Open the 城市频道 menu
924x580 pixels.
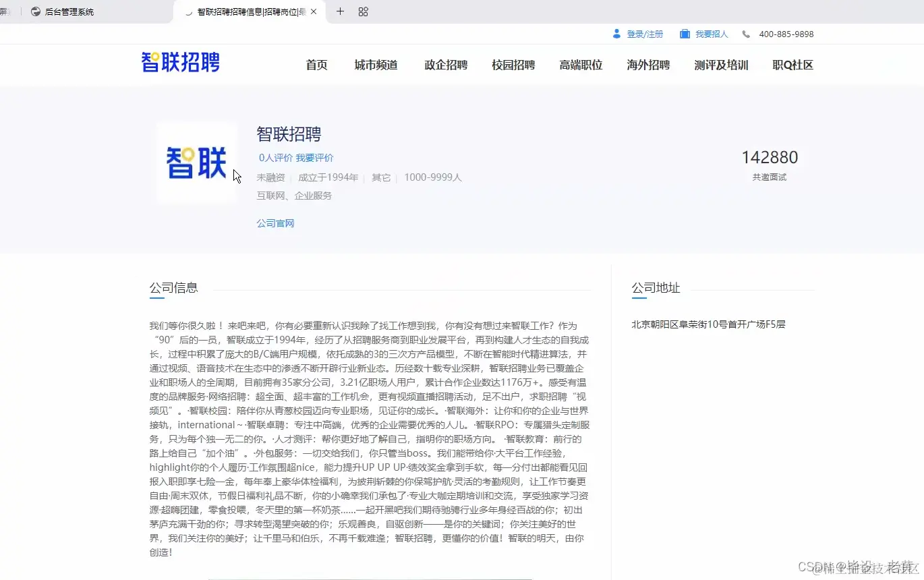point(376,65)
